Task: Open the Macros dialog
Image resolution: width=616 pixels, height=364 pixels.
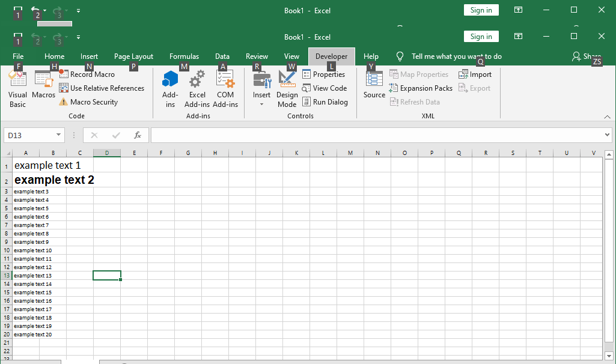Action: (x=43, y=88)
